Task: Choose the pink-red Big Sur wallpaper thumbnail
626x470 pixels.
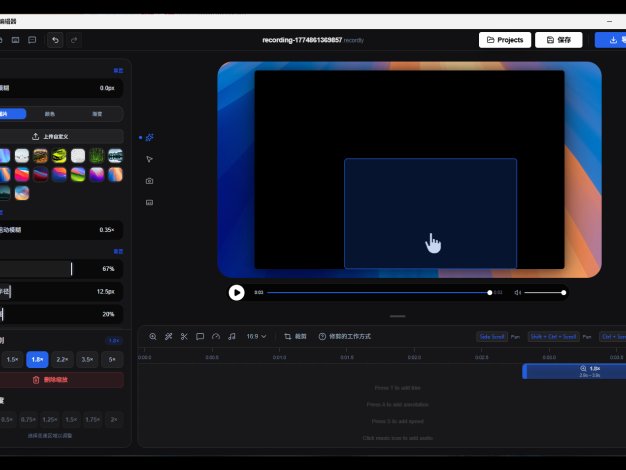Action: click(22, 175)
